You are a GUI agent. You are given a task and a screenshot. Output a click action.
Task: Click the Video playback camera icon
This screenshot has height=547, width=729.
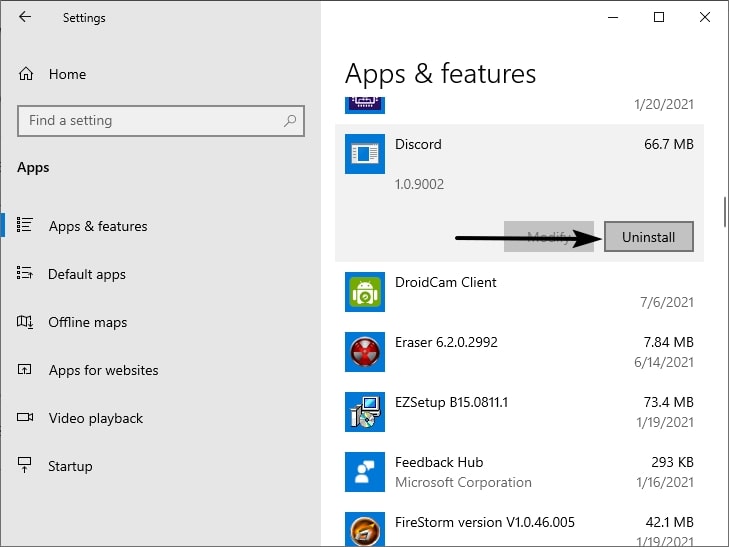coord(25,417)
